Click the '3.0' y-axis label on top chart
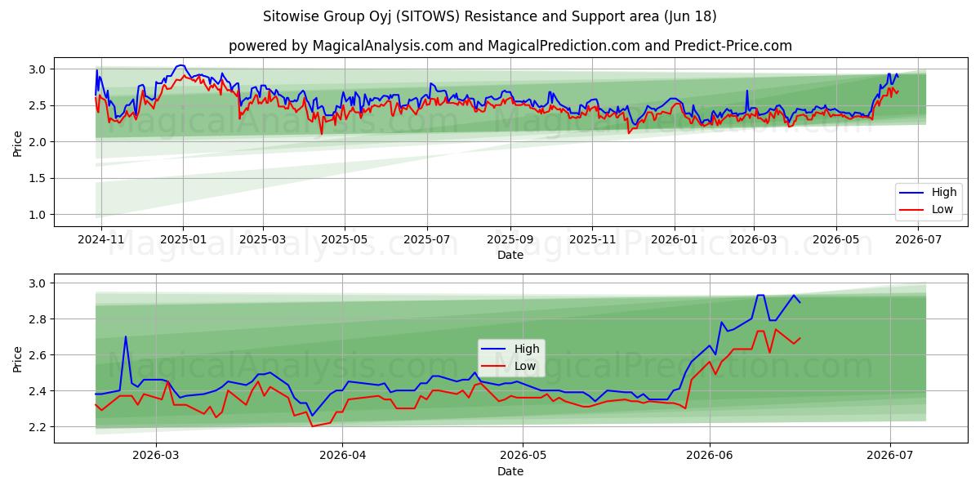Viewport: 980px width, 490px height. coord(39,69)
